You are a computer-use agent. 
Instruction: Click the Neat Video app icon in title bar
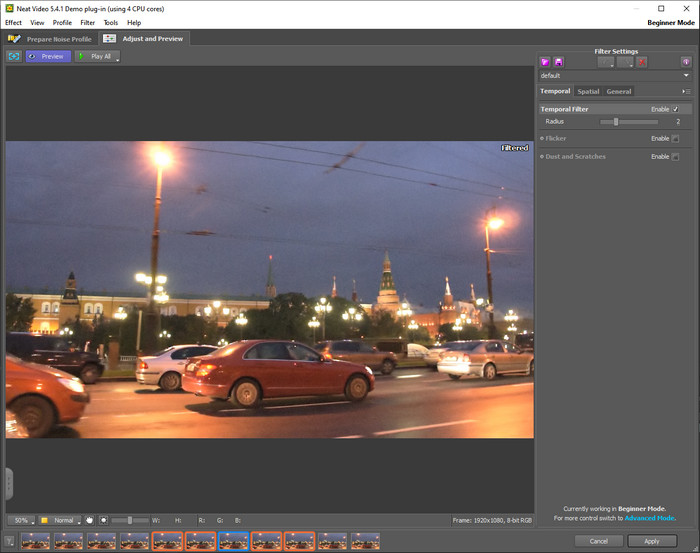click(x=9, y=8)
